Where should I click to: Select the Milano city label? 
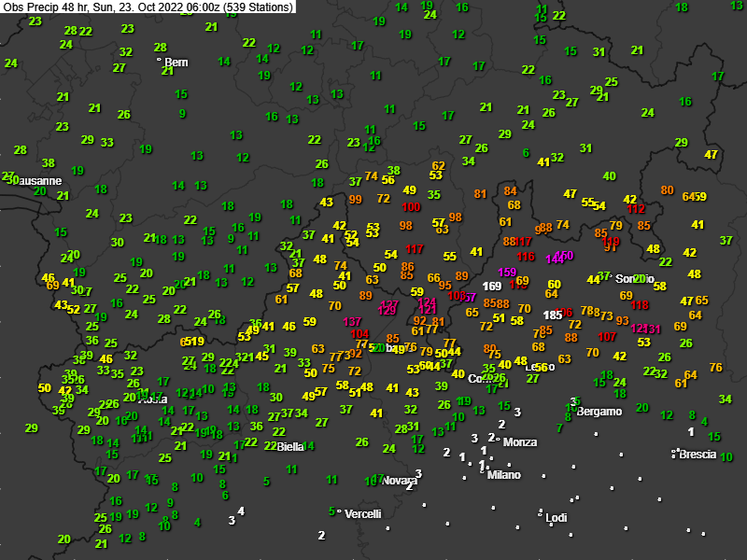point(504,475)
